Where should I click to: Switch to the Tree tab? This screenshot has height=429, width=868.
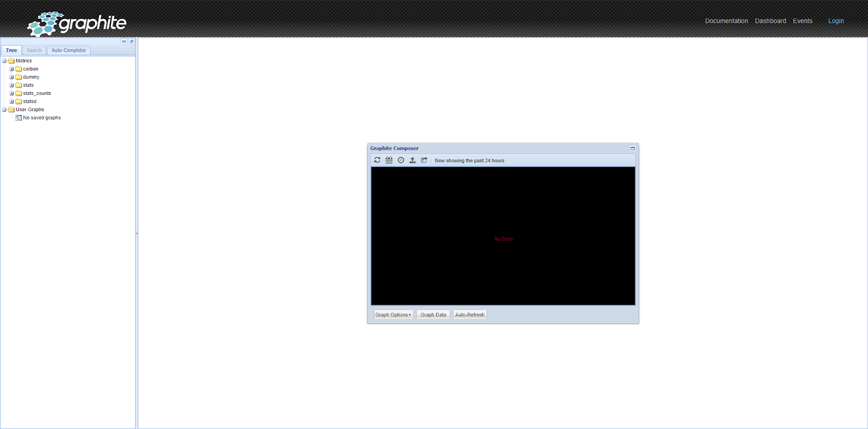click(x=11, y=50)
